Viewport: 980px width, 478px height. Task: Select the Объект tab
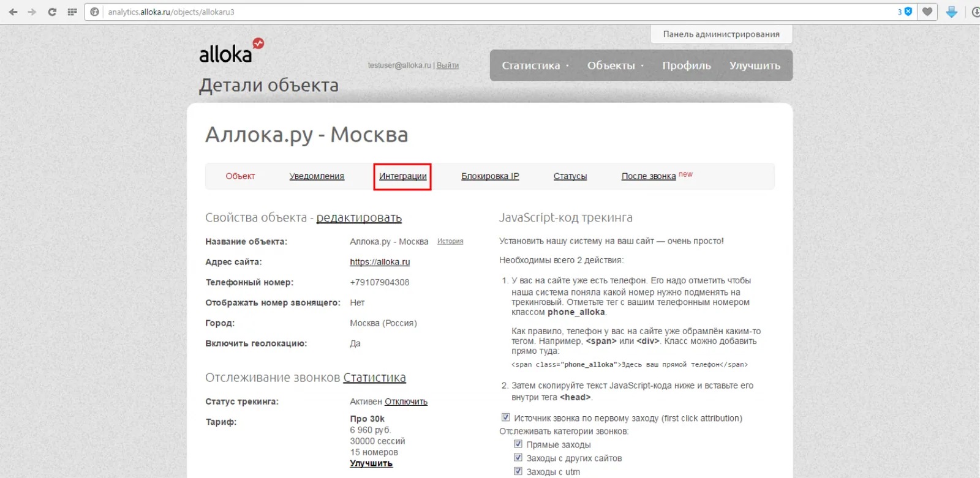(x=240, y=176)
